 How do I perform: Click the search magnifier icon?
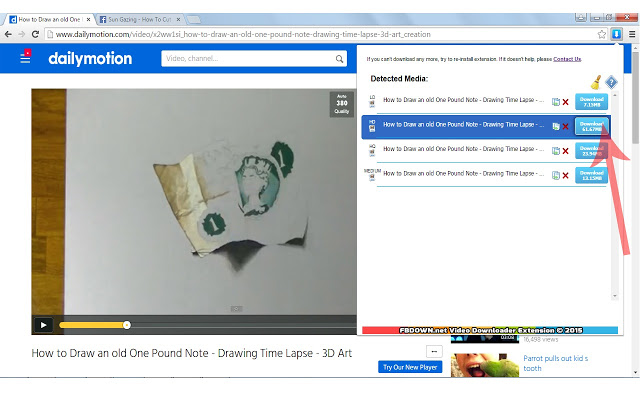tap(339, 59)
